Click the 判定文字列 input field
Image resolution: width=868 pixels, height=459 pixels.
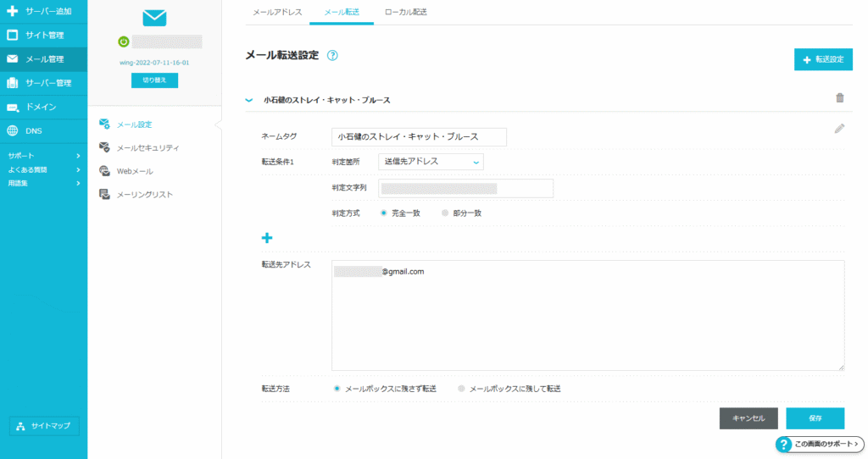[x=465, y=189]
